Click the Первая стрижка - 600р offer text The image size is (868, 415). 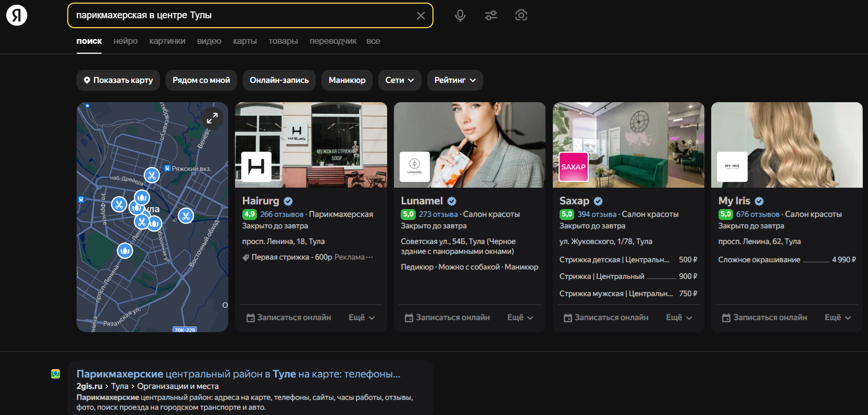click(x=292, y=257)
